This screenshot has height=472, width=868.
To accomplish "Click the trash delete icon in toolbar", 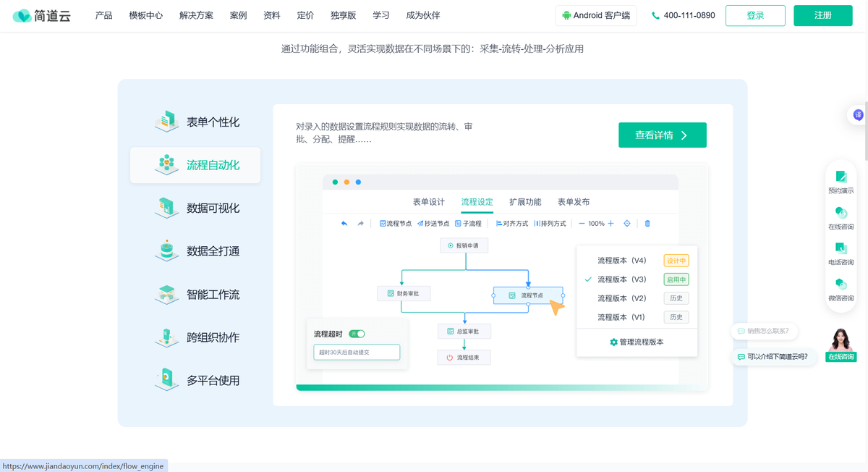I will [x=647, y=224].
